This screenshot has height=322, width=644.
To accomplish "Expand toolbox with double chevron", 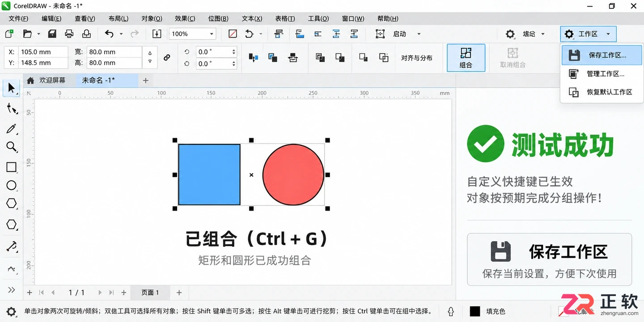I will [11, 290].
